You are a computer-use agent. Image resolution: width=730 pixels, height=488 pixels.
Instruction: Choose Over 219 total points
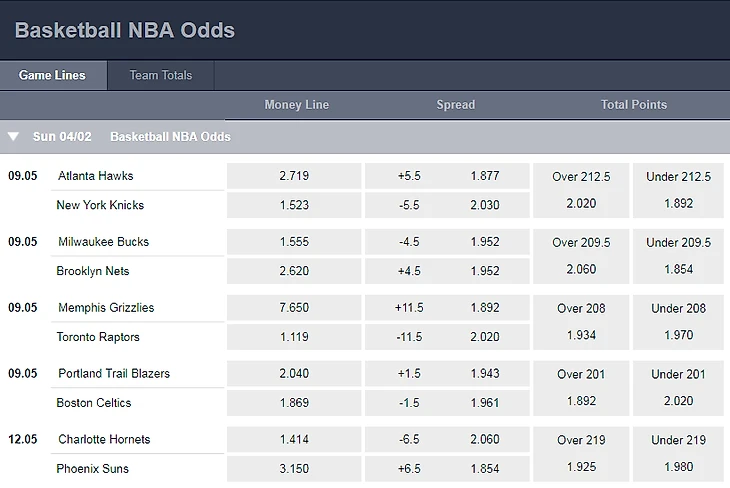click(x=581, y=454)
